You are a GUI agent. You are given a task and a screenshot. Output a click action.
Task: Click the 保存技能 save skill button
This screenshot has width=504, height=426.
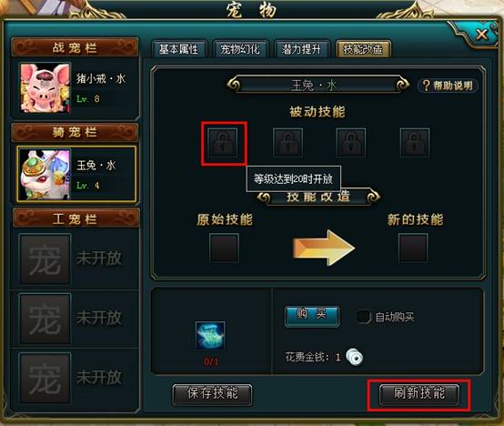212,394
